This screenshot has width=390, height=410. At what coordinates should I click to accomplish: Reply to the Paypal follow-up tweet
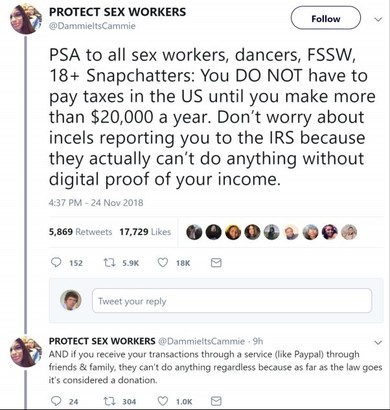tap(56, 401)
